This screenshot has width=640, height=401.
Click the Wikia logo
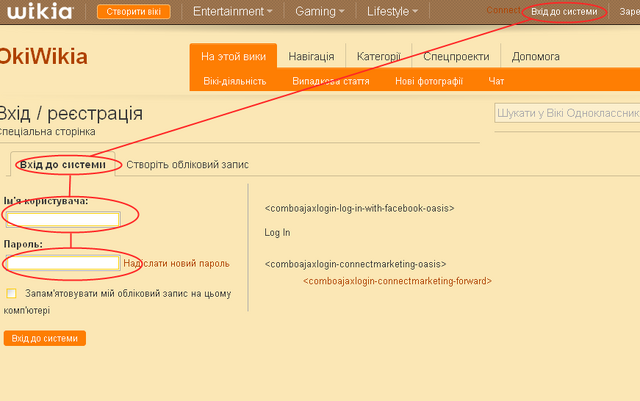(40, 11)
